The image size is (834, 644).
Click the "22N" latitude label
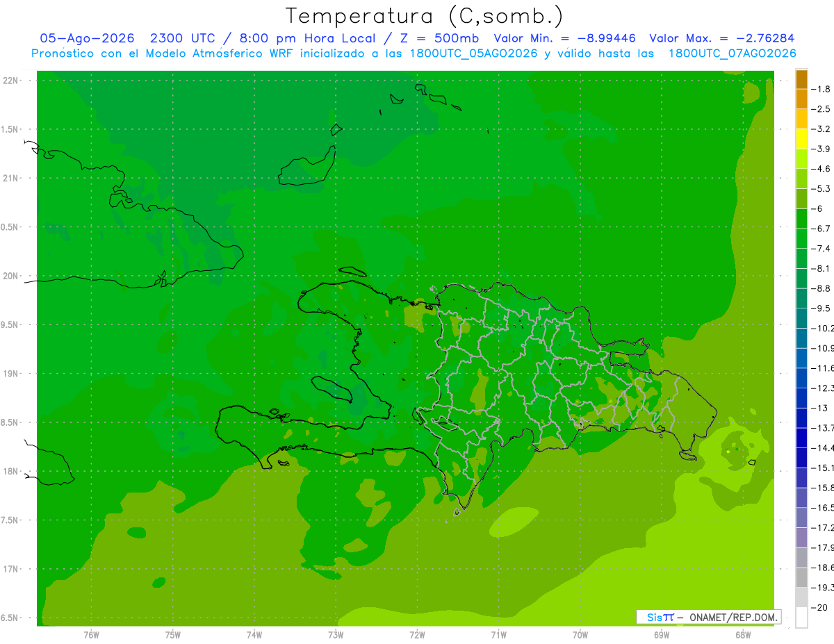pos(10,81)
